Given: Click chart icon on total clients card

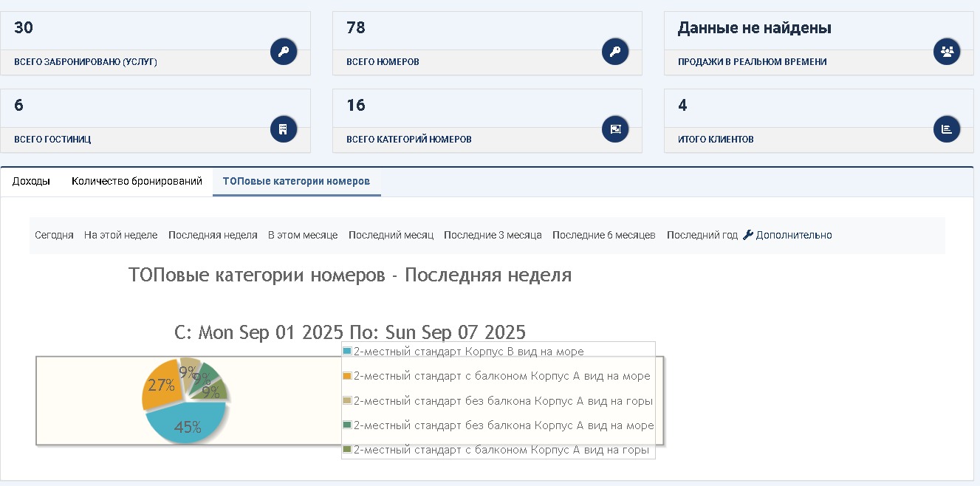Looking at the screenshot, I should (947, 129).
